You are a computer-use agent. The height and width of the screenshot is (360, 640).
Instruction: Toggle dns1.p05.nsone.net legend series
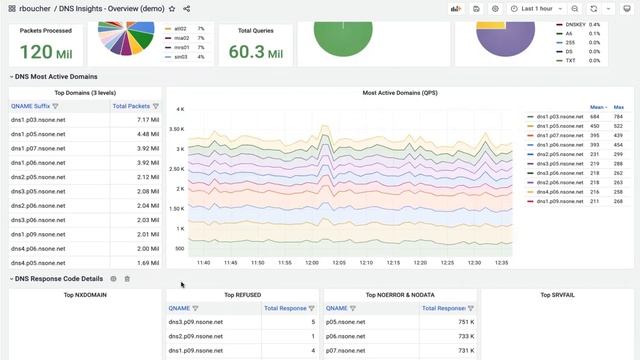560,126
